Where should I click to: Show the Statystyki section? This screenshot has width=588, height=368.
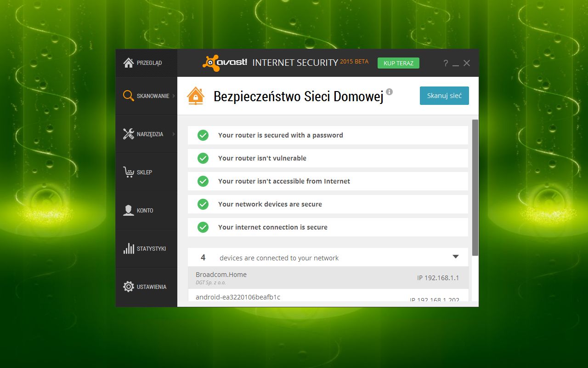pos(146,248)
